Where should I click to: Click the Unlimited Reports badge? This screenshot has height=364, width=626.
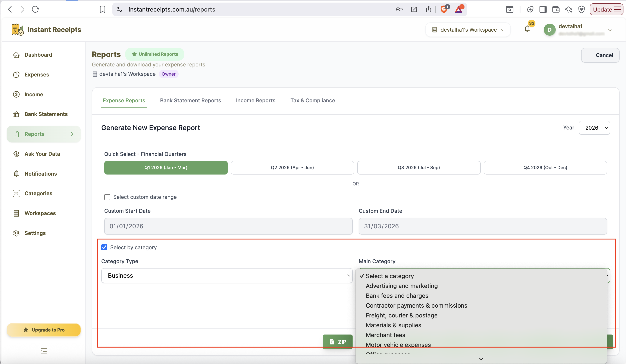155,54
